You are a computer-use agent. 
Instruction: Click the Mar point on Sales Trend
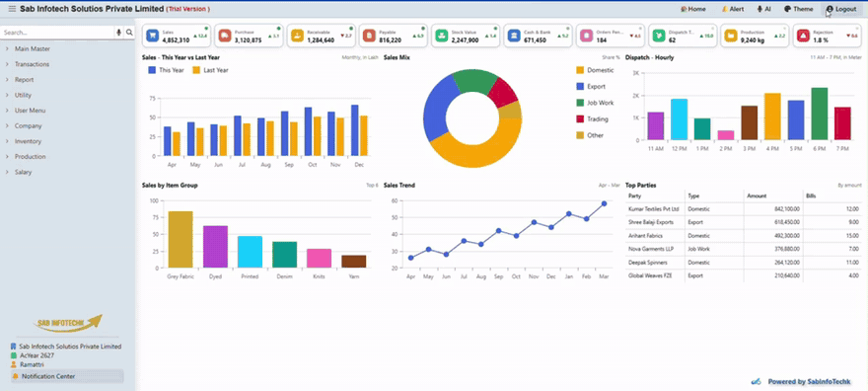pos(604,203)
